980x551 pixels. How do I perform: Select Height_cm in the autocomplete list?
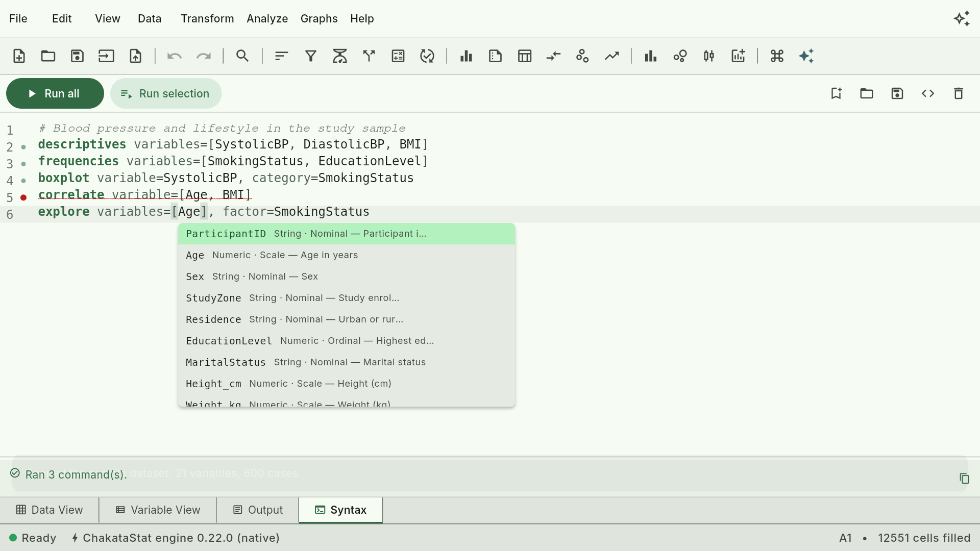coord(347,384)
